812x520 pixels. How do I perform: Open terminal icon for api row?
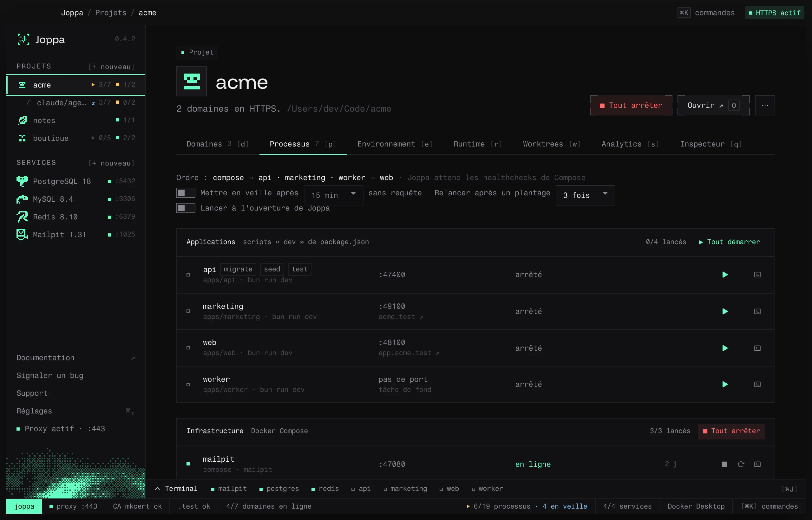[757, 275]
